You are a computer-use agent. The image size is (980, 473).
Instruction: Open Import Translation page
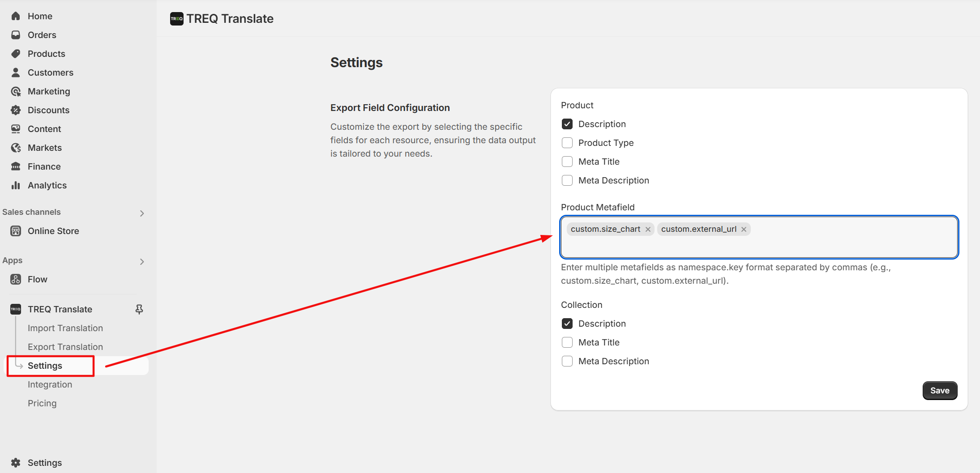[65, 328]
